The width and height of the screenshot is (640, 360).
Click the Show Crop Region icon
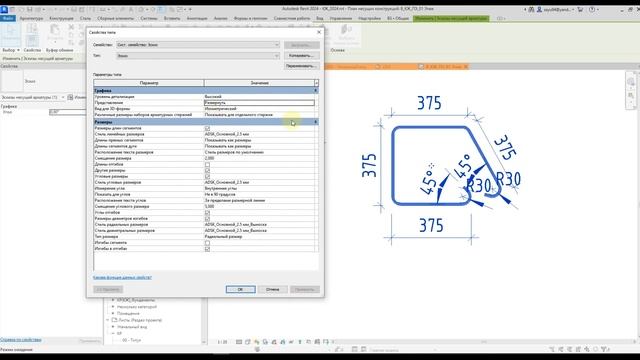click(283, 342)
